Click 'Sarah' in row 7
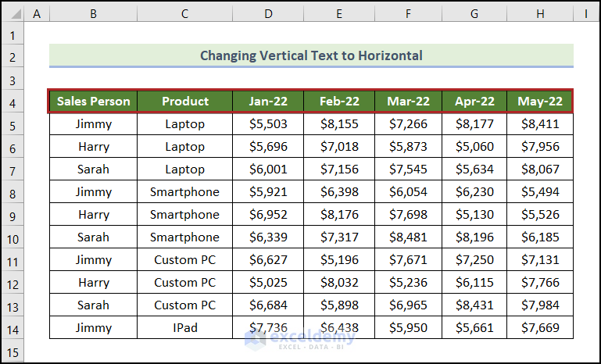The height and width of the screenshot is (364, 601). tap(93, 170)
